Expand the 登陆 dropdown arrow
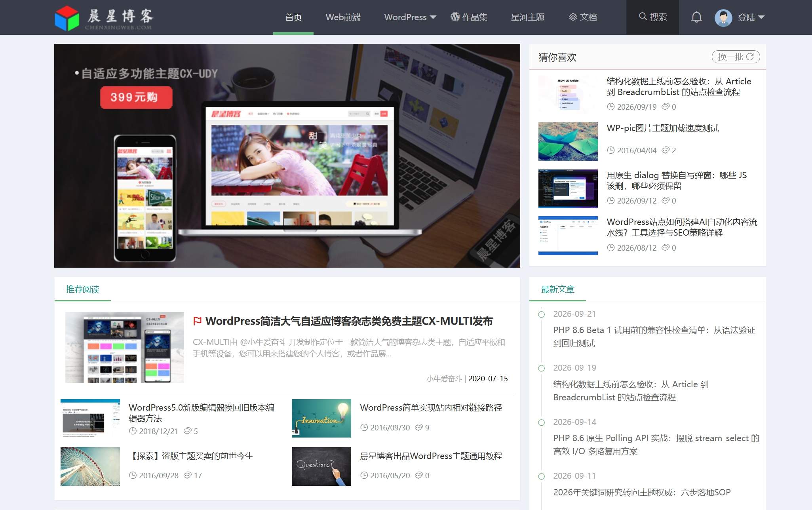812x510 pixels. [x=761, y=17]
